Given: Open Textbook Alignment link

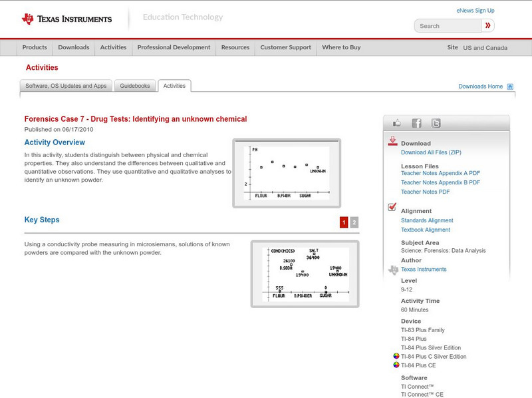Looking at the screenshot, I should pos(426,230).
